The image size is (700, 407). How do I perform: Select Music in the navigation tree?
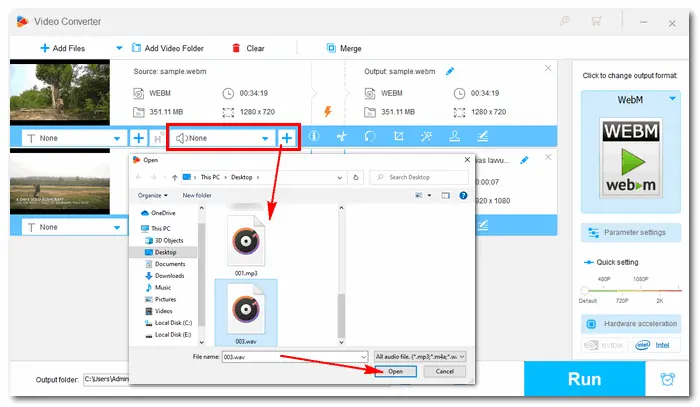tap(158, 287)
